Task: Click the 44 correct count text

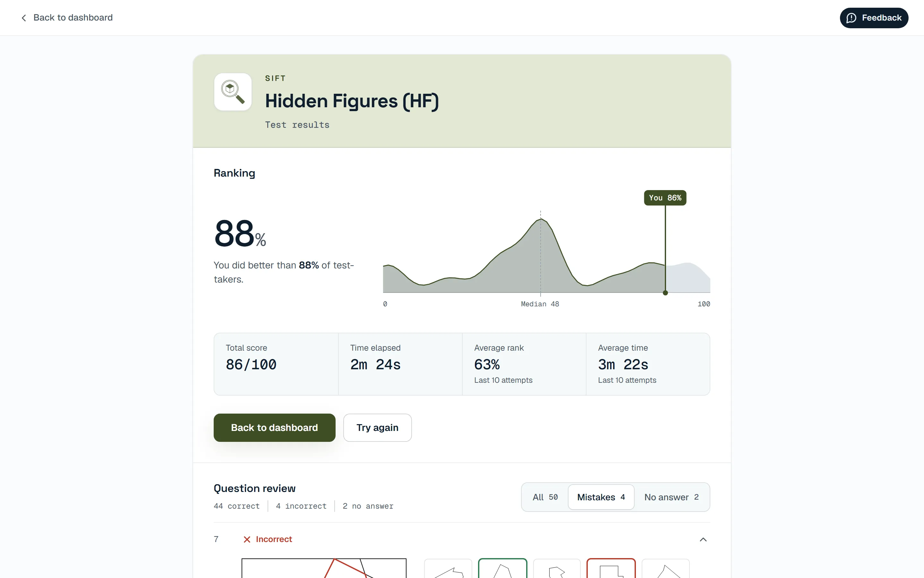Action: coord(236,506)
